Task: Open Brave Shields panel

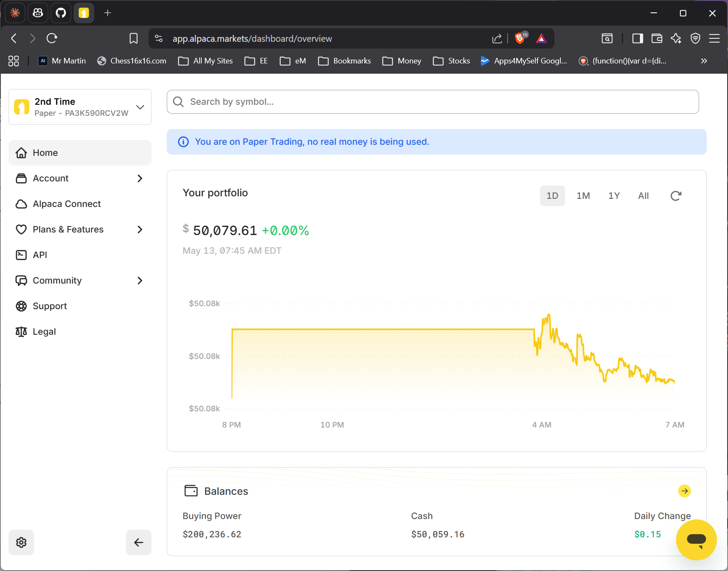Action: pos(520,38)
